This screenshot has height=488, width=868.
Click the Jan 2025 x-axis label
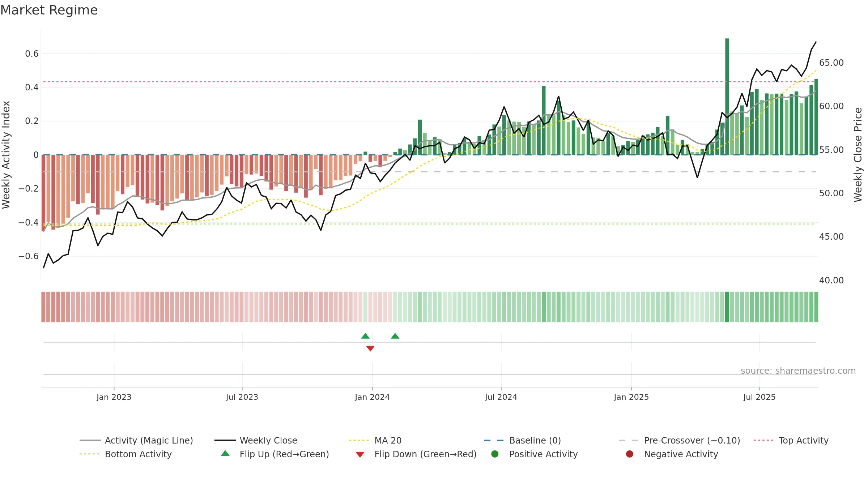coord(631,397)
